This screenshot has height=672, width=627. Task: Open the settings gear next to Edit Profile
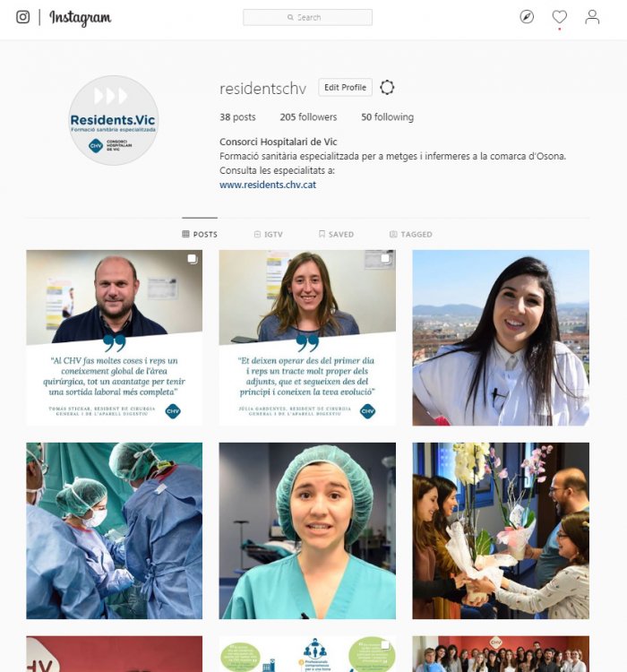[x=387, y=88]
